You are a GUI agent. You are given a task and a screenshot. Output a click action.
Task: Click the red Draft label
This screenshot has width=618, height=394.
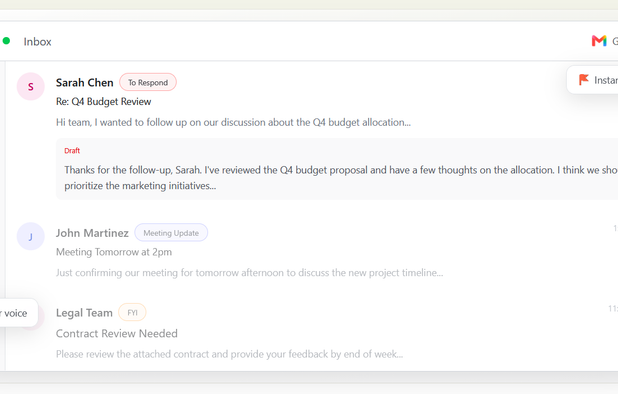tap(72, 151)
